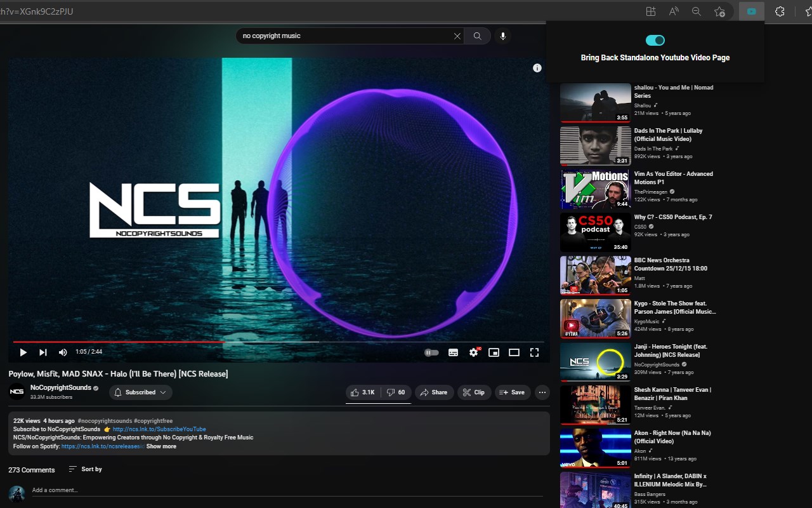
Task: Click the 273 Comments heading
Action: (x=32, y=470)
